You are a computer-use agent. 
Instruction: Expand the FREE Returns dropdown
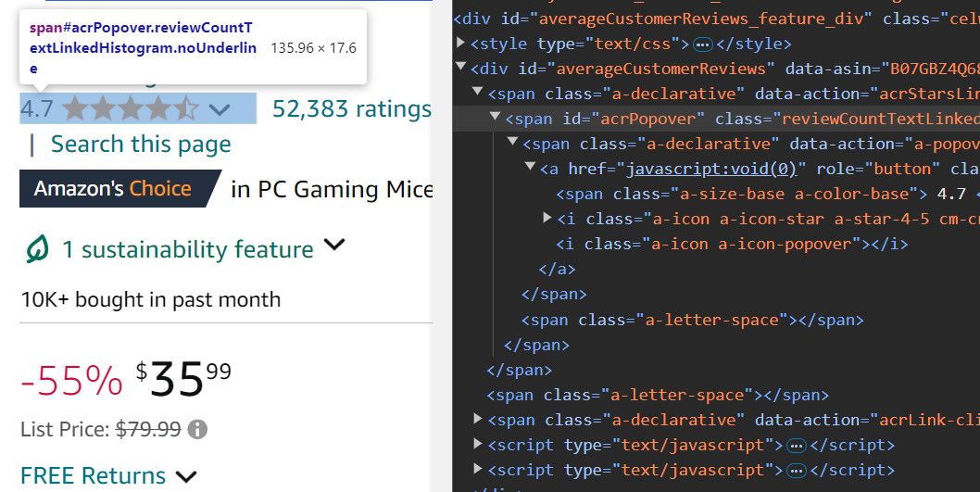[186, 477]
